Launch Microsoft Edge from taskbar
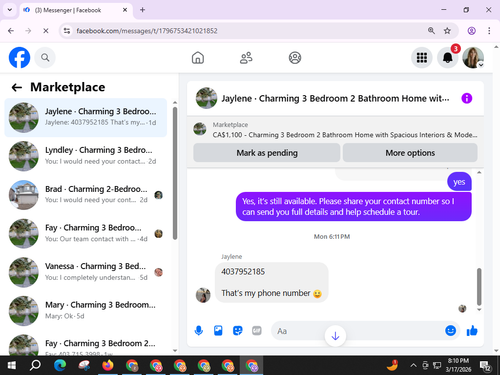500x375 pixels. pyautogui.click(x=60, y=365)
